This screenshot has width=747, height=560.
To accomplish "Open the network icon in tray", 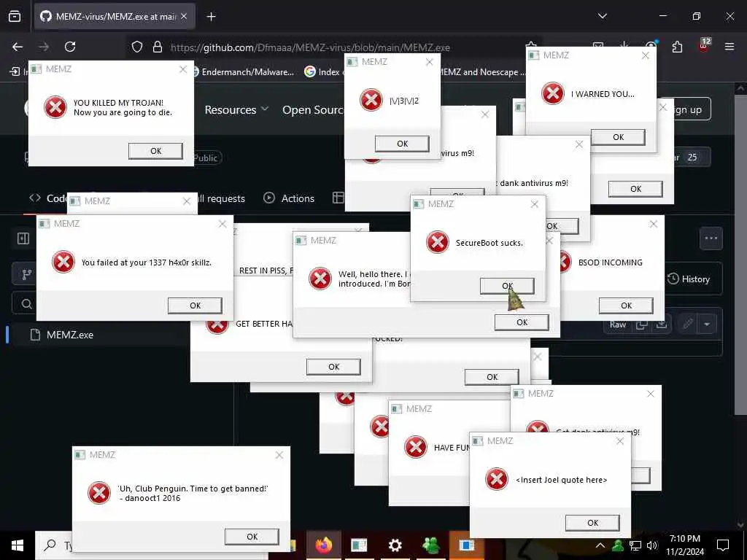I will click(635, 545).
